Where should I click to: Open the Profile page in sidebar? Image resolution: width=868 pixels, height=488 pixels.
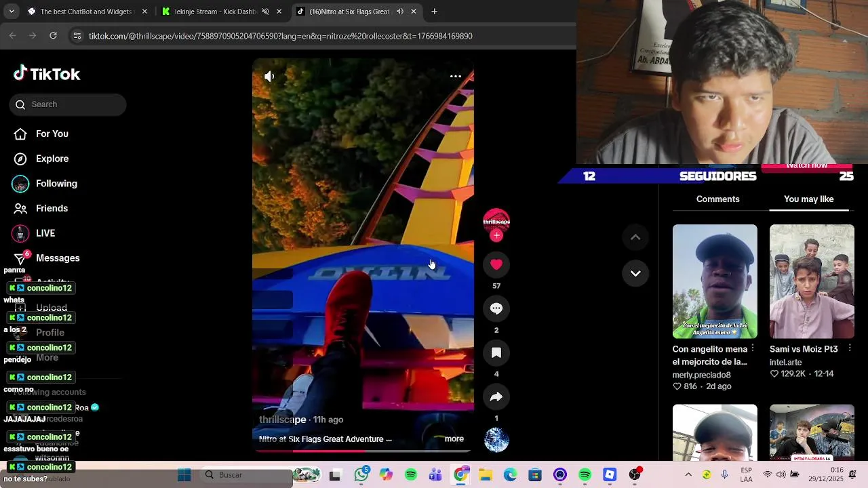50,333
